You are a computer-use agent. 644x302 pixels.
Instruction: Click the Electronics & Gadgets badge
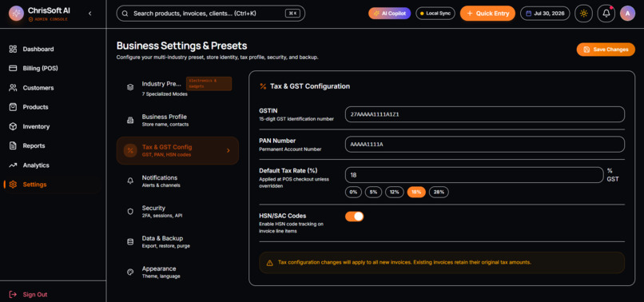[209, 83]
